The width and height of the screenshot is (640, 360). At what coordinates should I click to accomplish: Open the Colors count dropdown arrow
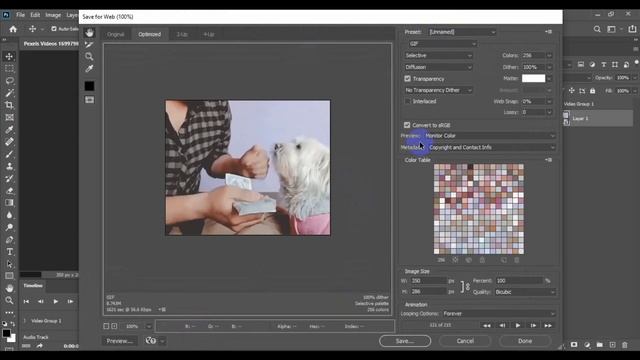(549, 56)
